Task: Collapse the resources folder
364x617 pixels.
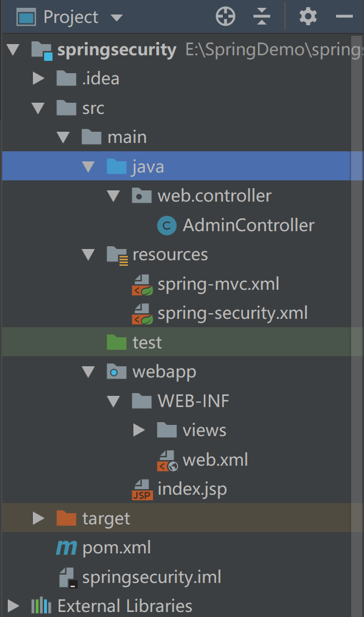Action: click(x=88, y=255)
